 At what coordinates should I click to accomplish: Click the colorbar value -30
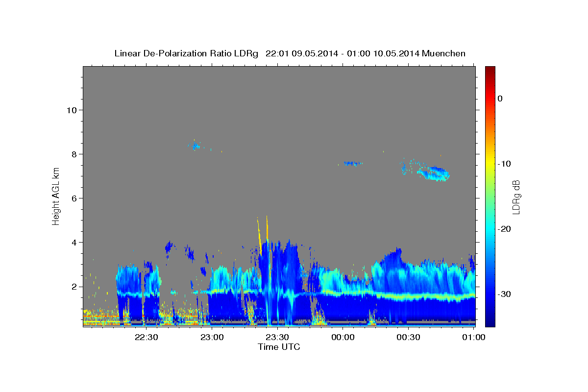(505, 294)
